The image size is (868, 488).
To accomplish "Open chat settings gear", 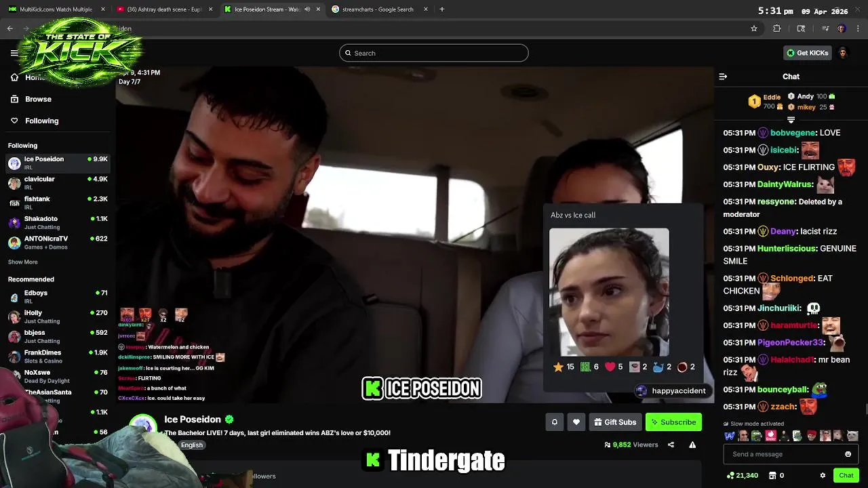I will point(823,476).
